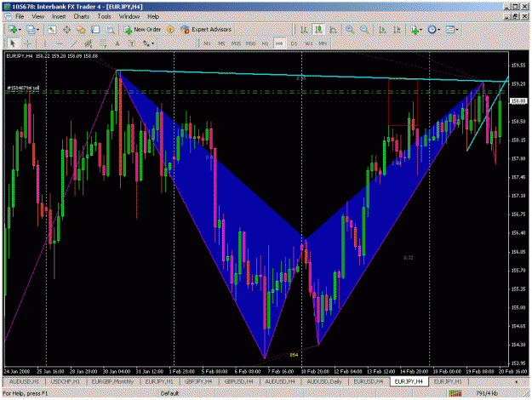Open the Profiles dropdown
Image resolution: width=532 pixels, height=400 pixels.
tap(33, 30)
